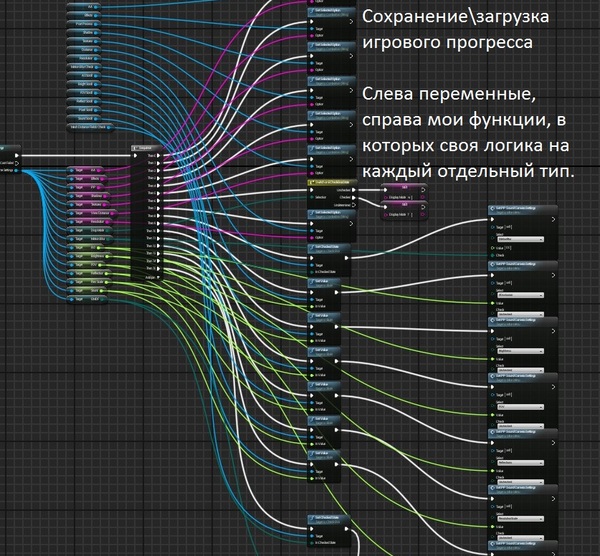Screen dimensions: 600x556
Task: Select the topmost AA variable node in upper column
Action: tap(82, 6)
